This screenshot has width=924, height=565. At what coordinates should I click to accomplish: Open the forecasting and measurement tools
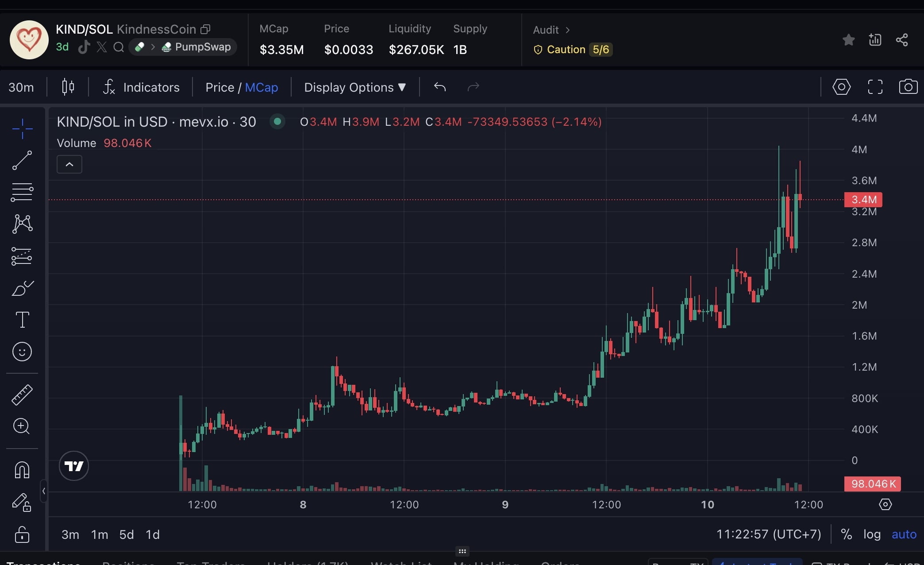[x=22, y=256]
